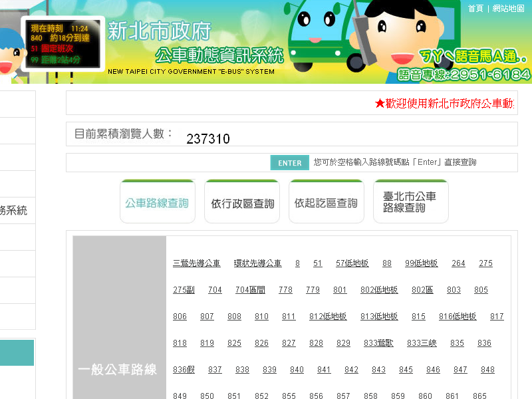Open route 802區
This screenshot has height=399, width=532.
click(422, 290)
